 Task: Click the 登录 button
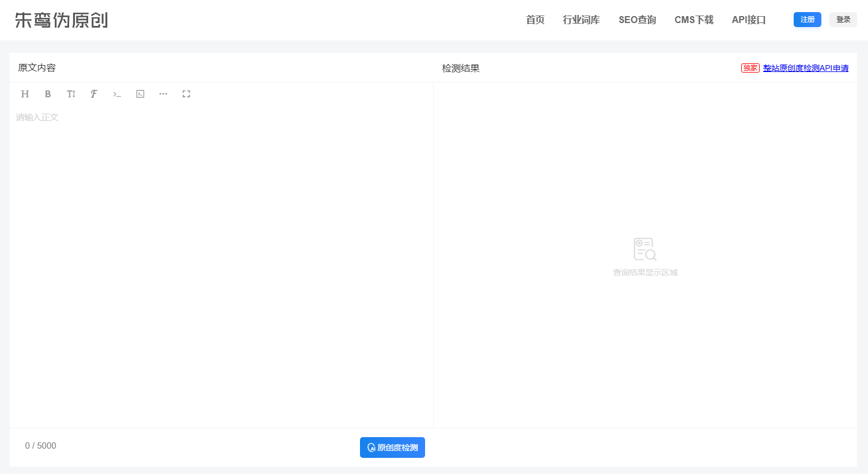pos(843,20)
